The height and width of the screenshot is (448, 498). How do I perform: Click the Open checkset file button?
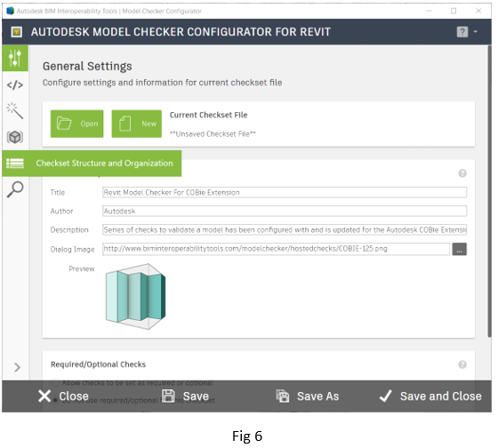(76, 124)
